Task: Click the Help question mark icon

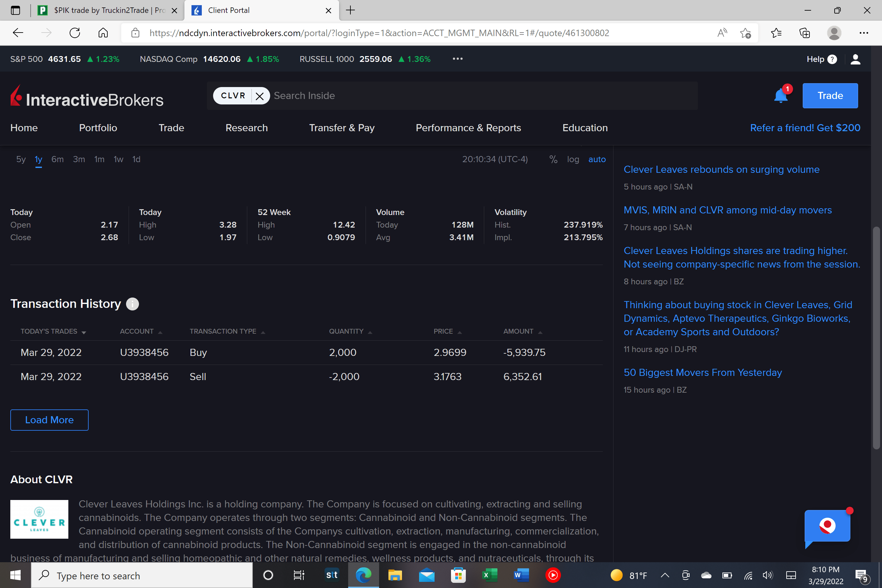Action: 832,59
